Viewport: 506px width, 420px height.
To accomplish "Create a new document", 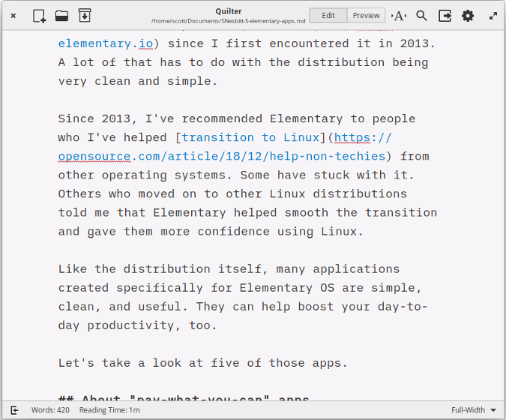I will [x=39, y=16].
